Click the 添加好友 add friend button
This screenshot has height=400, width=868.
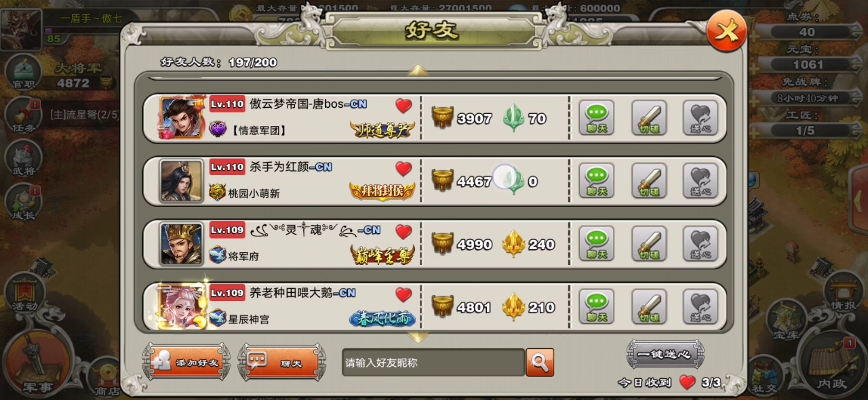tap(186, 362)
